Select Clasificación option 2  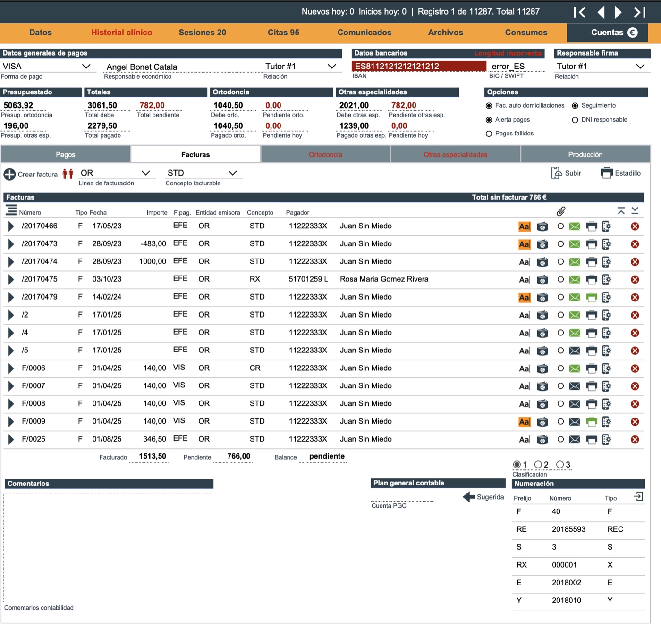538,465
